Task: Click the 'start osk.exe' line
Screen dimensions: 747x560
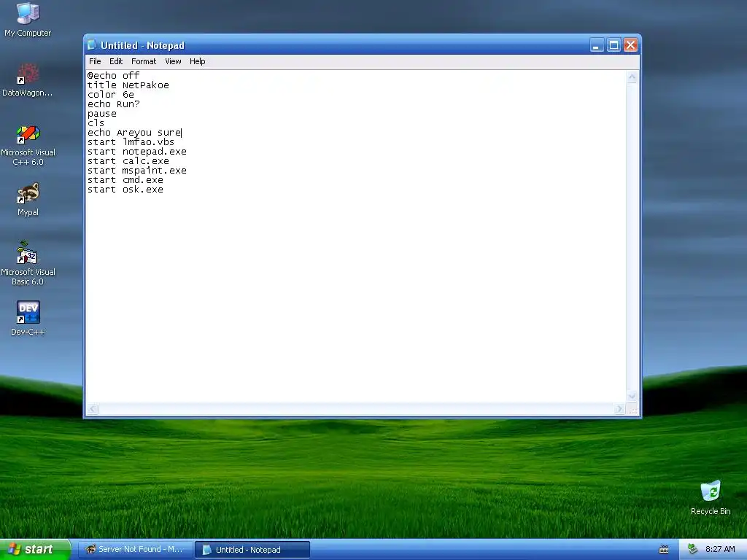Action: [125, 190]
